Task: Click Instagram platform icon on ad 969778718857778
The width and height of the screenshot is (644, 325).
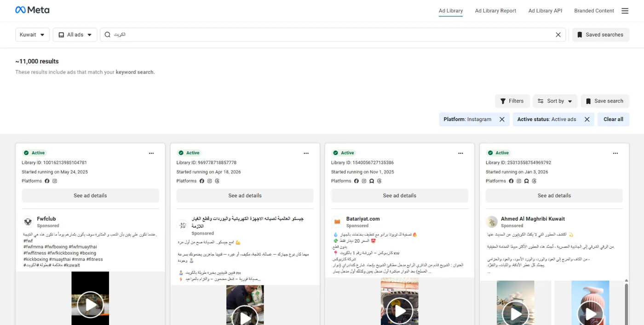Action: click(x=209, y=181)
